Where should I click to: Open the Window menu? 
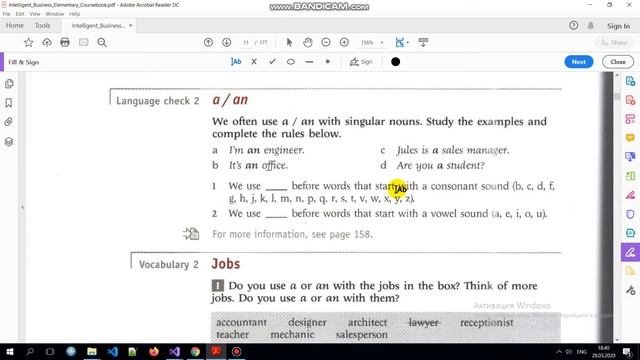coord(55,14)
